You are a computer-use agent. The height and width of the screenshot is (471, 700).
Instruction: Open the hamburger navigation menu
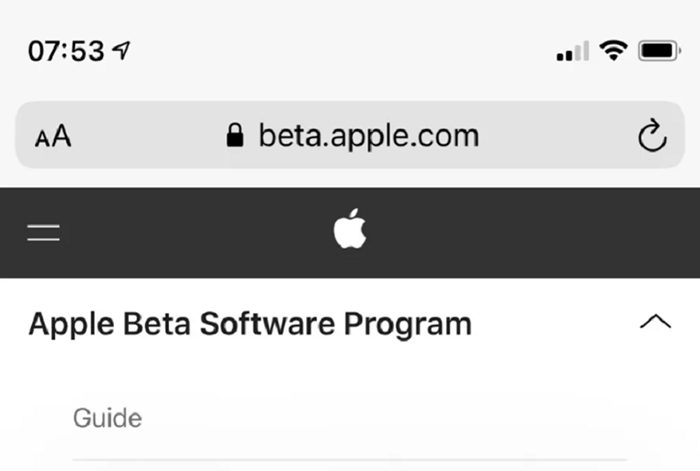(43, 233)
